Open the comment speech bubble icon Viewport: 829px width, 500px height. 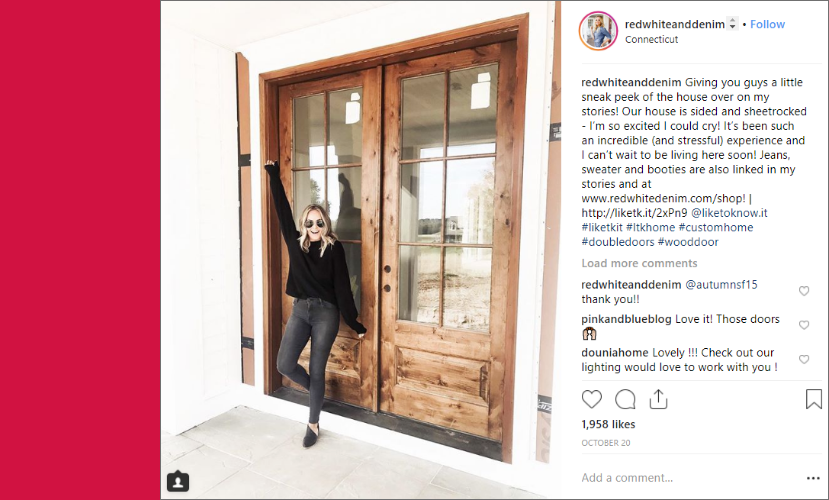pos(625,399)
